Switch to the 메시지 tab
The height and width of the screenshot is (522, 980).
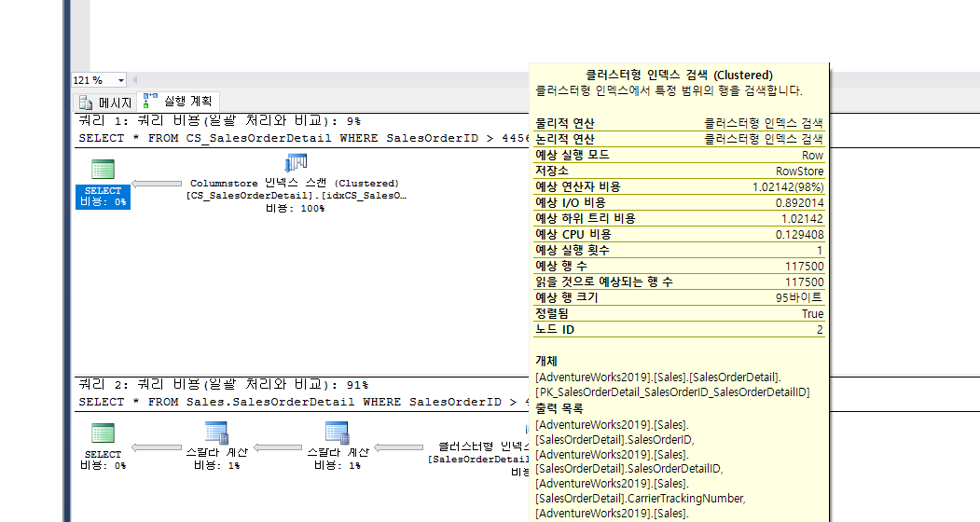click(x=105, y=102)
